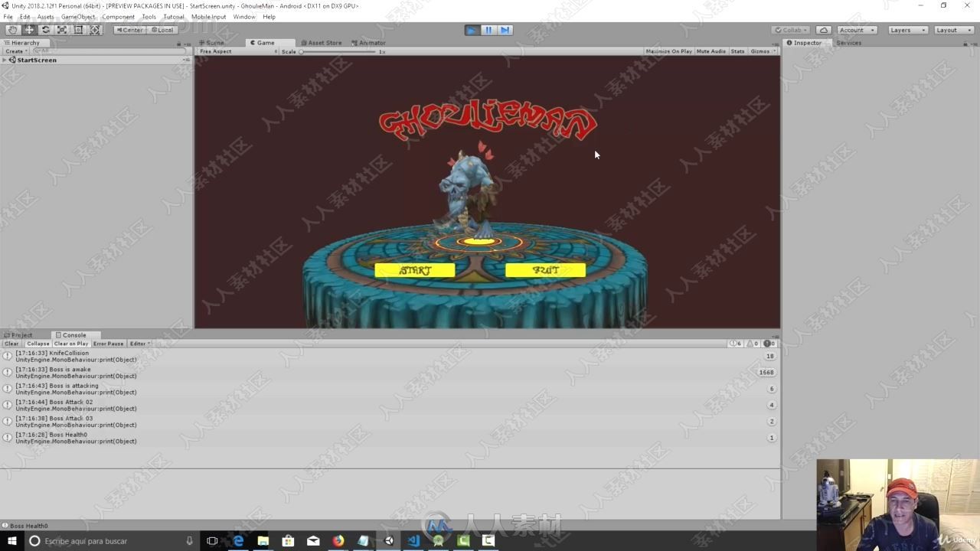Open Visual Studio Code from the taskbar
Viewport: 980px width, 551px height.
[x=413, y=541]
